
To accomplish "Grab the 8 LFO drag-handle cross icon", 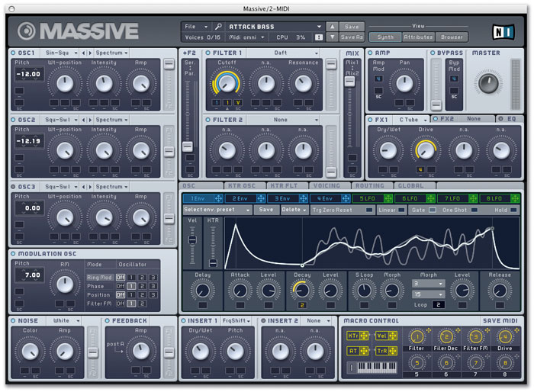I will click(x=515, y=198).
